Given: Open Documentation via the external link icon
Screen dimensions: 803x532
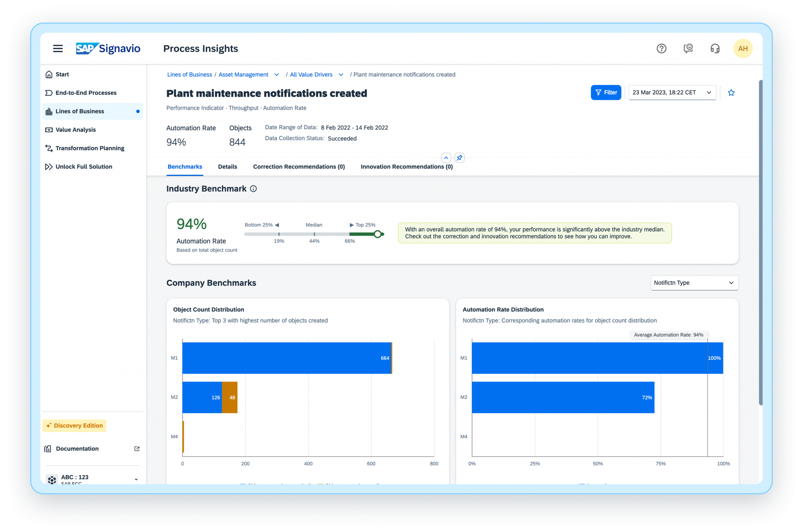Looking at the screenshot, I should (x=137, y=448).
